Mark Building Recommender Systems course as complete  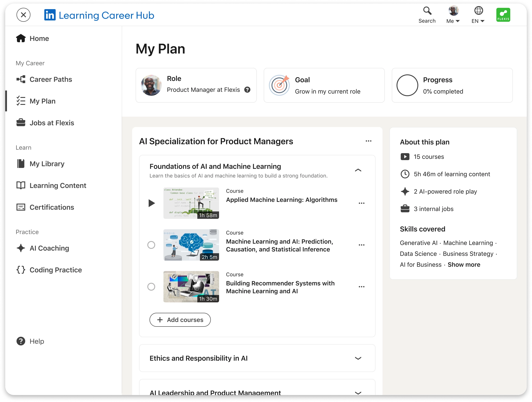click(x=151, y=287)
